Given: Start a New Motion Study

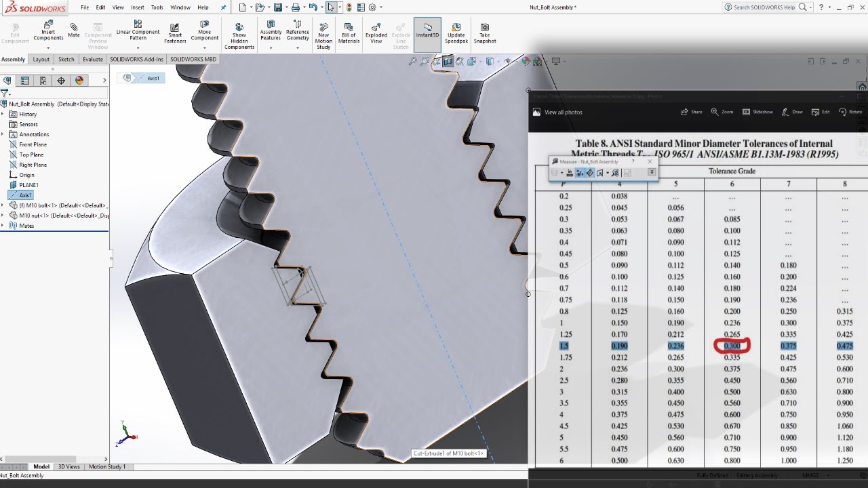Looking at the screenshot, I should click(323, 37).
